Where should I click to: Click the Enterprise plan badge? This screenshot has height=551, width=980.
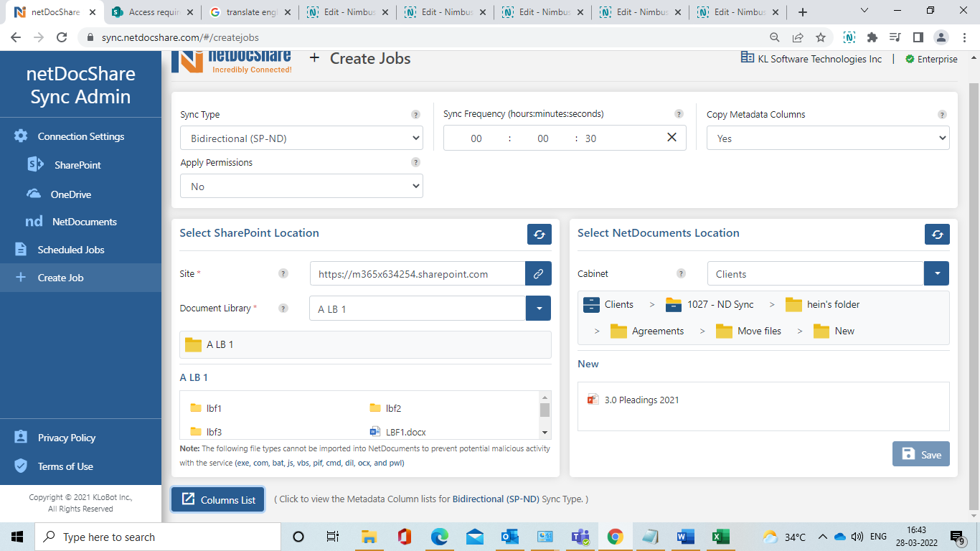(931, 59)
